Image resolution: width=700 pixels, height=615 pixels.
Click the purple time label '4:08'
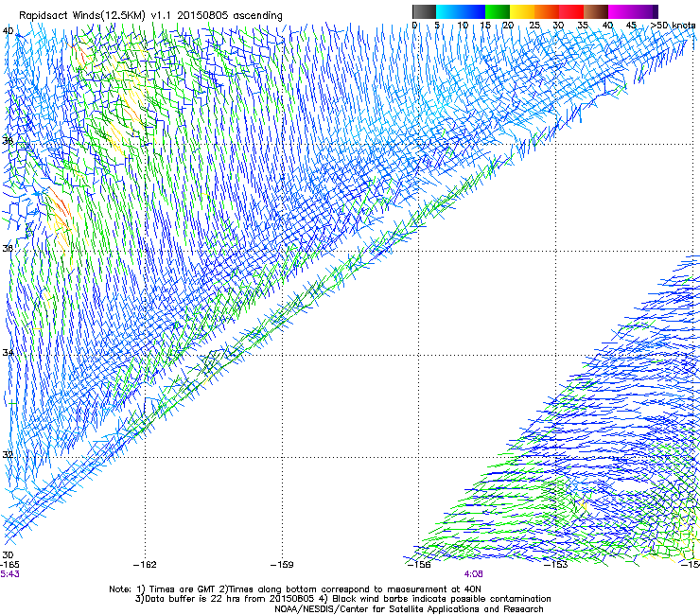click(x=474, y=574)
